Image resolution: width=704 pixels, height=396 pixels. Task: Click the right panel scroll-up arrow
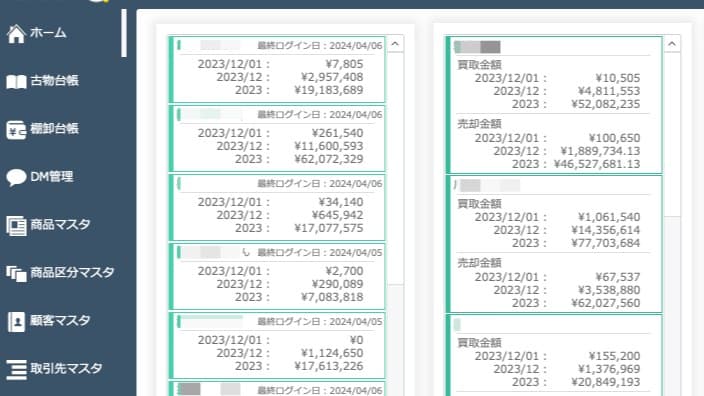[x=672, y=44]
